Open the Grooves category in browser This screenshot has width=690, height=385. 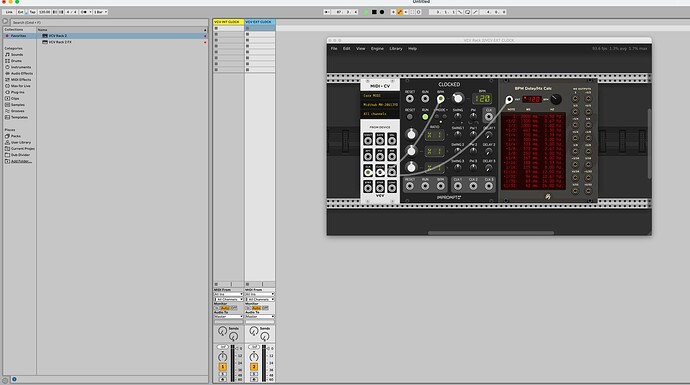point(18,111)
